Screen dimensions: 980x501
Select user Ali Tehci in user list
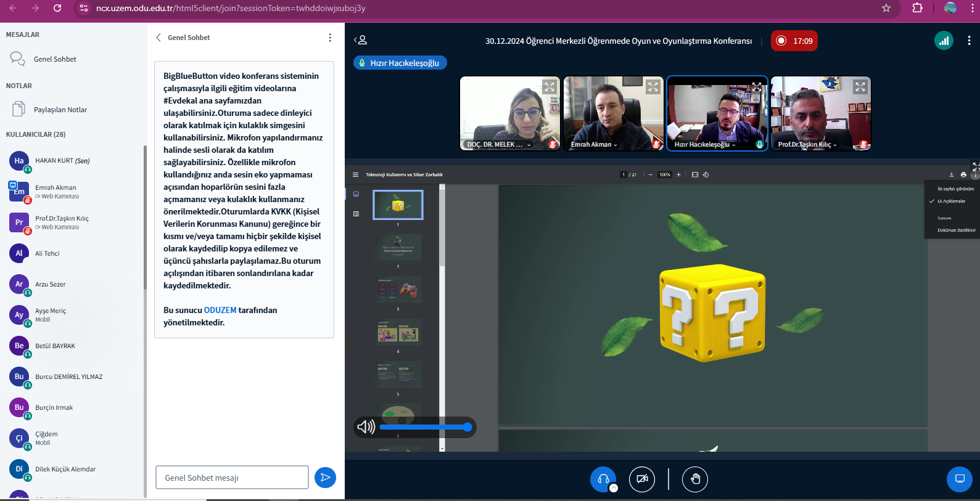73,253
